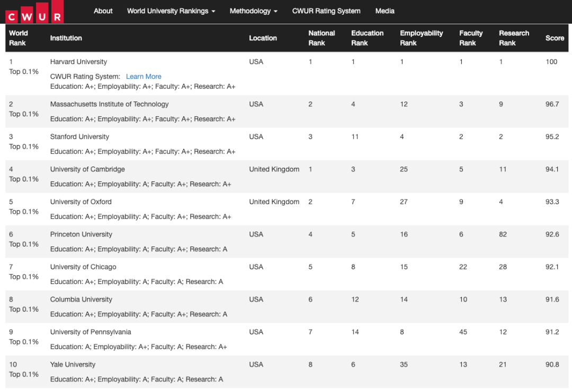
Task: Click Chicago's faculty rank 22
Action: point(463,267)
